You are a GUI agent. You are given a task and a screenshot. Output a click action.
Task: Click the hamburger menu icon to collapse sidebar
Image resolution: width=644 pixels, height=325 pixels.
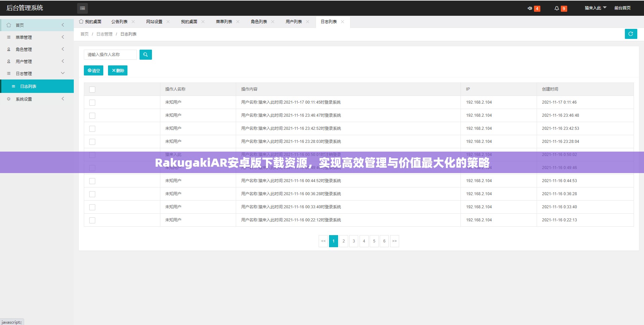(83, 8)
